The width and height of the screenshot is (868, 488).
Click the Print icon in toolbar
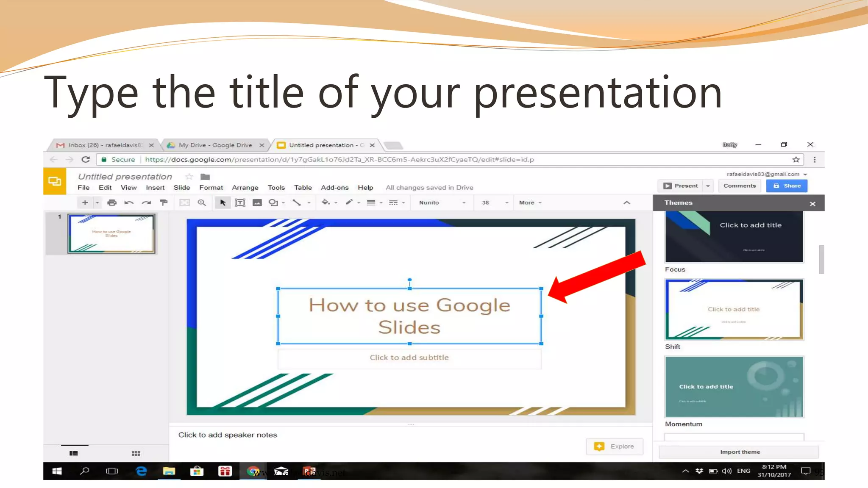[x=112, y=202]
